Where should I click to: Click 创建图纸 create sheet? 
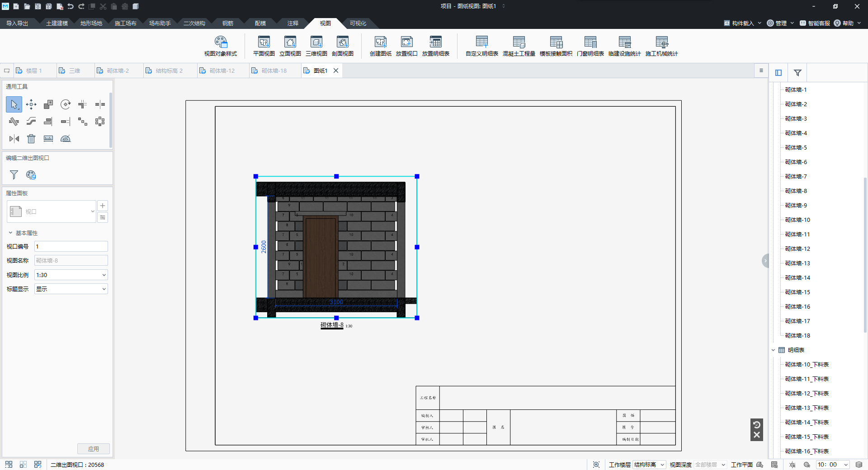381,46
